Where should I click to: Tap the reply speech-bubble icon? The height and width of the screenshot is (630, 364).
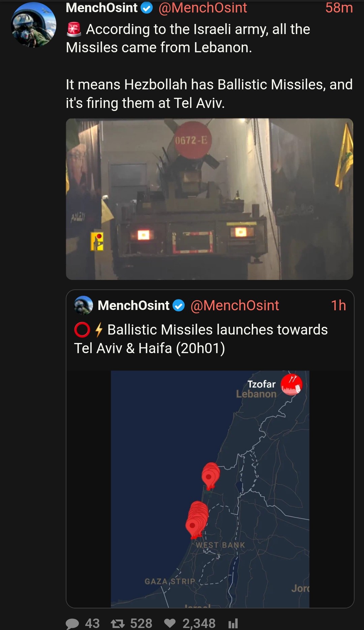(72, 624)
